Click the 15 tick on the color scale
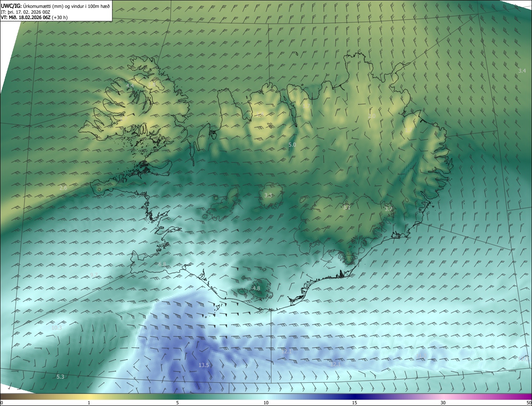 tap(355, 403)
